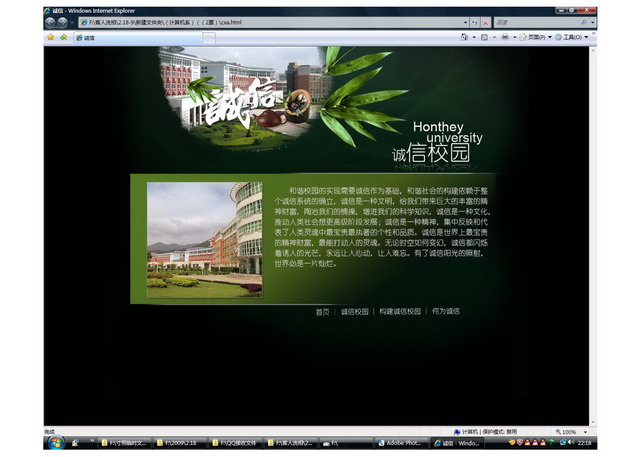Click the Refresh page icon

(x=475, y=21)
